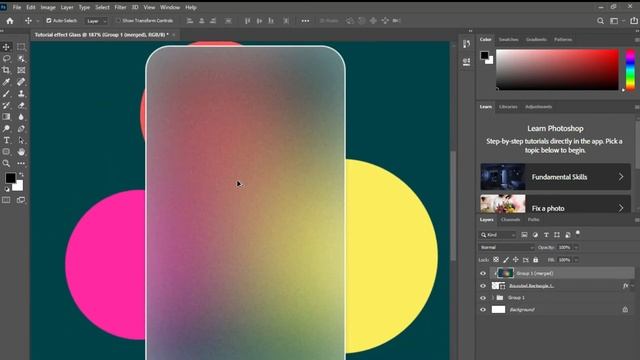Toggle lock position in Layers panel

pos(516,260)
